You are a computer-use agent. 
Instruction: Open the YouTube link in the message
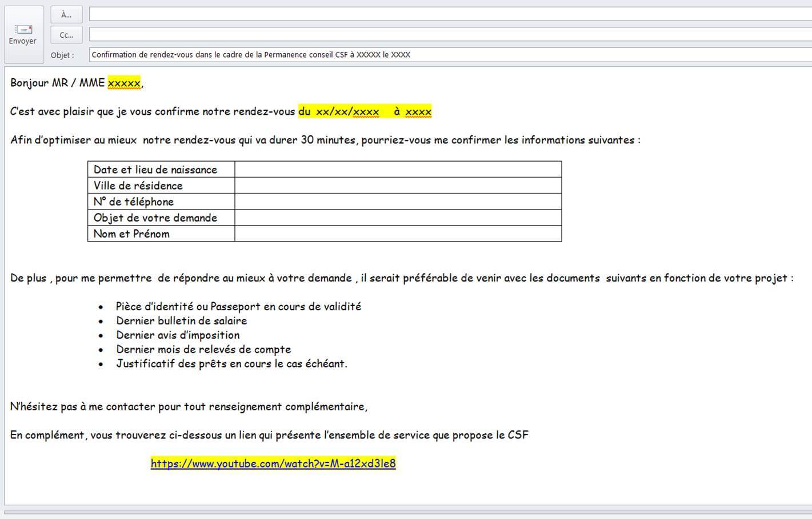click(x=273, y=464)
